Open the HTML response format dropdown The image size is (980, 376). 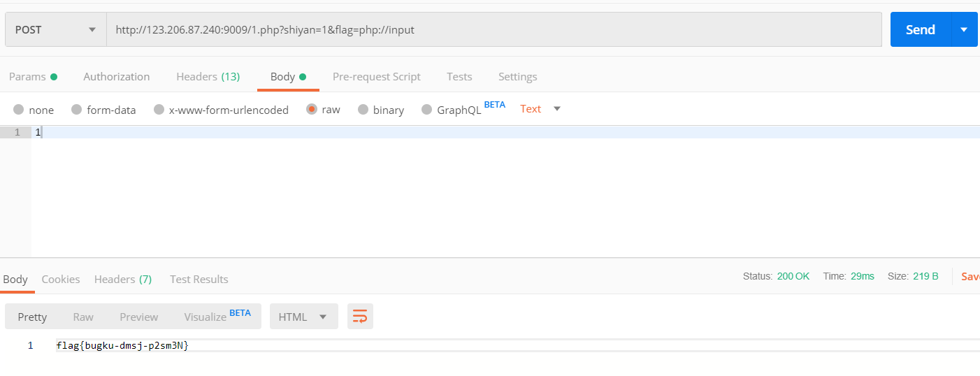point(304,317)
